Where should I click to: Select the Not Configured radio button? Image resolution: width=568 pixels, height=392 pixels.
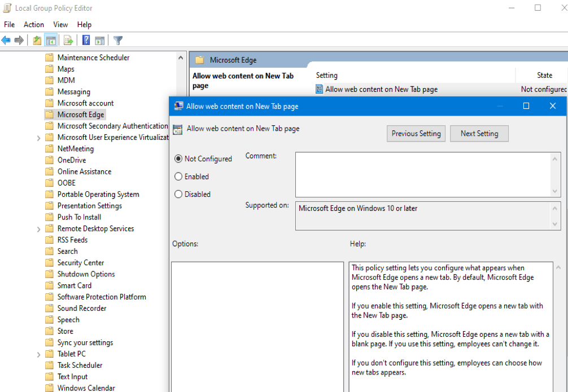coord(178,158)
